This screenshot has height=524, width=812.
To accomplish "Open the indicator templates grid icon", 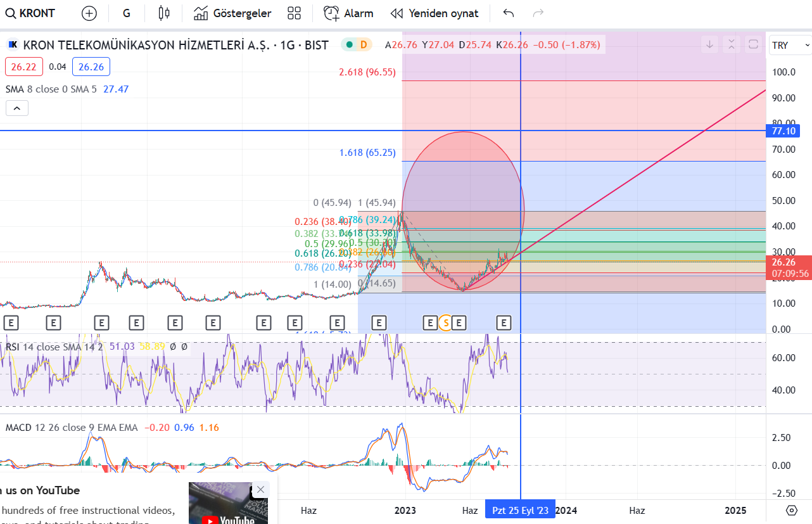I will tap(294, 13).
